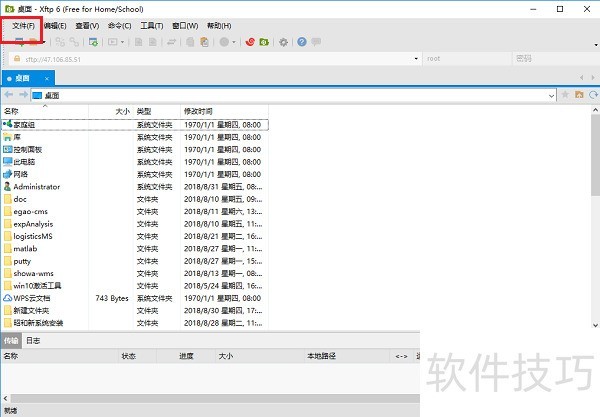Click the home folder icon by the path bar
This screenshot has width=600, height=417.
click(579, 94)
